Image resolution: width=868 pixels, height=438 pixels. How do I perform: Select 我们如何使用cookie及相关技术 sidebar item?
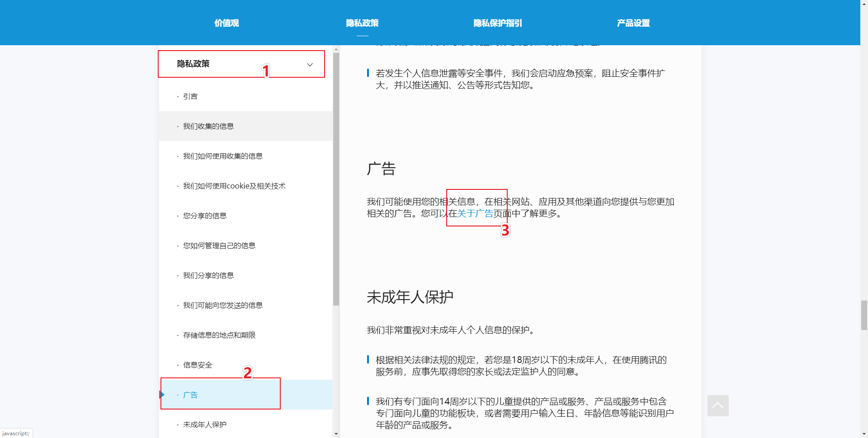(x=245, y=186)
